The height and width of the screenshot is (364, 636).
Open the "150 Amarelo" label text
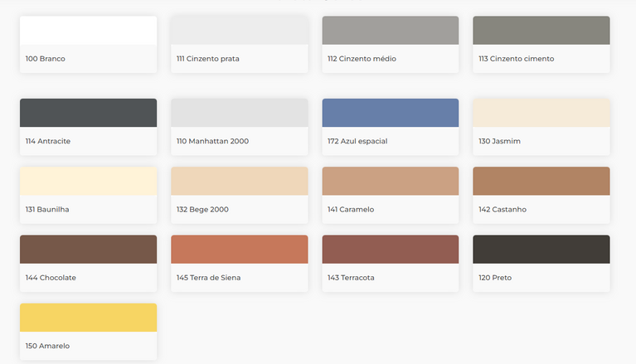47,346
